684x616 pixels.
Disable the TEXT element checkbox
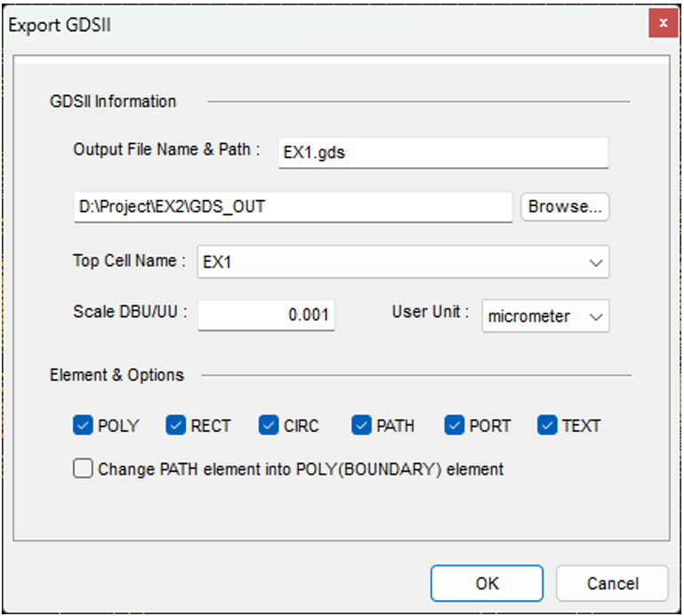coord(547,426)
